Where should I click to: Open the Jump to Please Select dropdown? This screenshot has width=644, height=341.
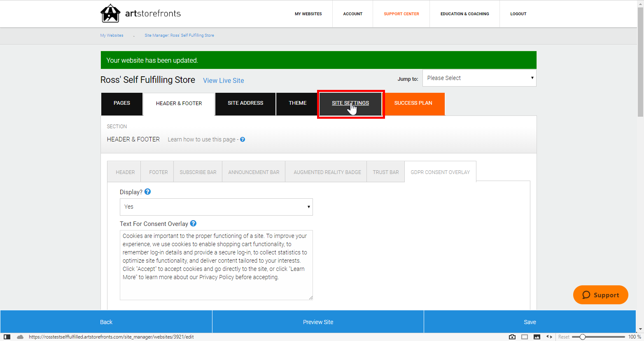[x=479, y=78]
